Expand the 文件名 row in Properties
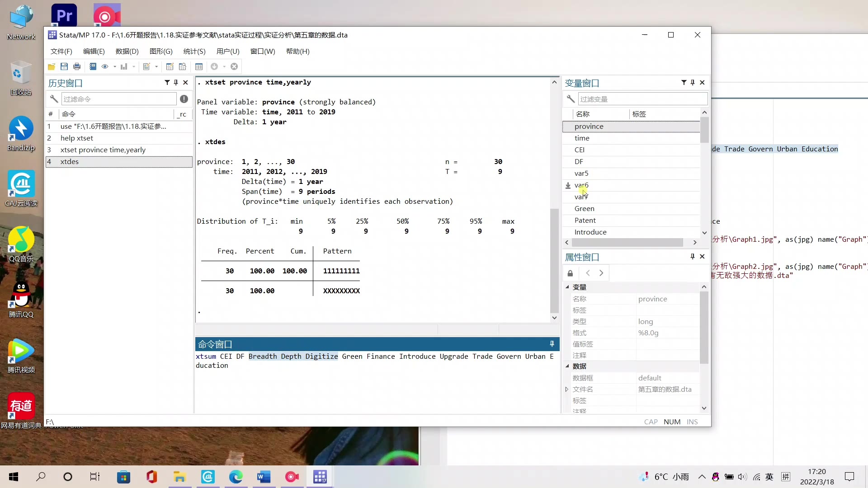This screenshot has width=868, height=488. pos(567,389)
